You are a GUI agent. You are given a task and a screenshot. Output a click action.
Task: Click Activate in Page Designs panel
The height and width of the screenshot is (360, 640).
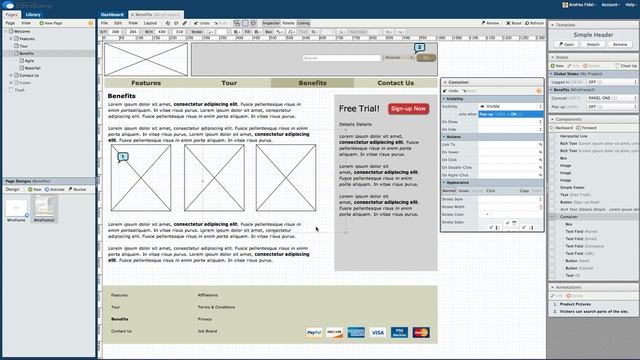pos(55,189)
